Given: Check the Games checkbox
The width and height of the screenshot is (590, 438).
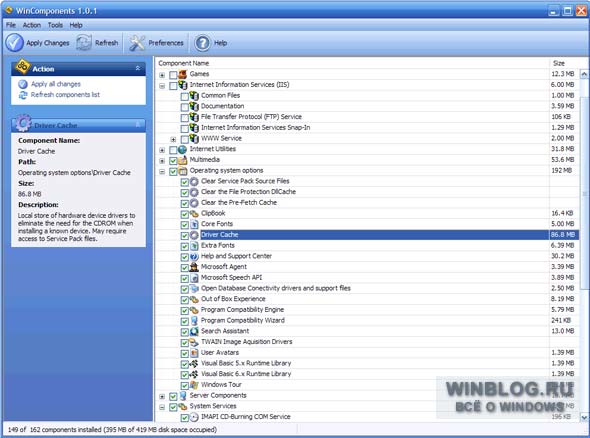Looking at the screenshot, I should 173,75.
